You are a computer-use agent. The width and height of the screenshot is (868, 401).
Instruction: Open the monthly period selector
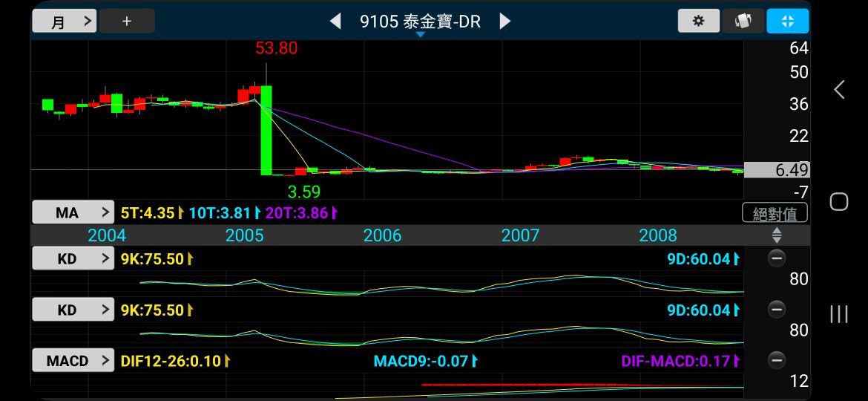(x=65, y=21)
